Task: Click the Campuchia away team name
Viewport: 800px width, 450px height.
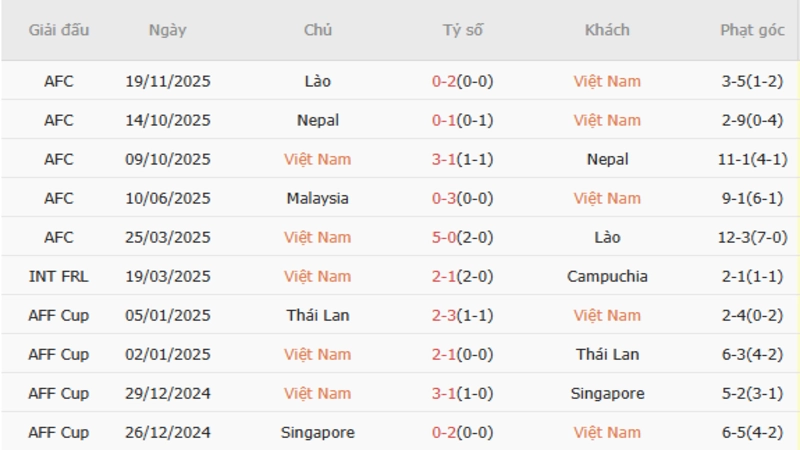Action: point(607,276)
